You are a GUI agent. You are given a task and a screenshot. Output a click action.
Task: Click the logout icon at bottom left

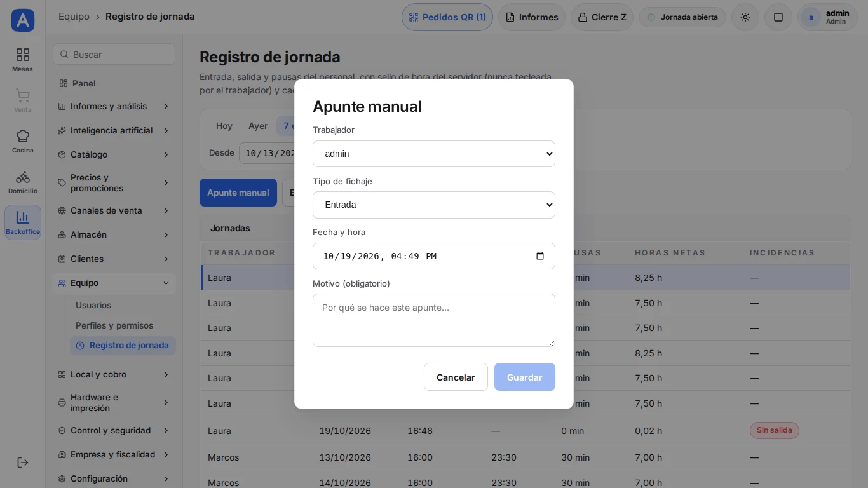coord(23,463)
